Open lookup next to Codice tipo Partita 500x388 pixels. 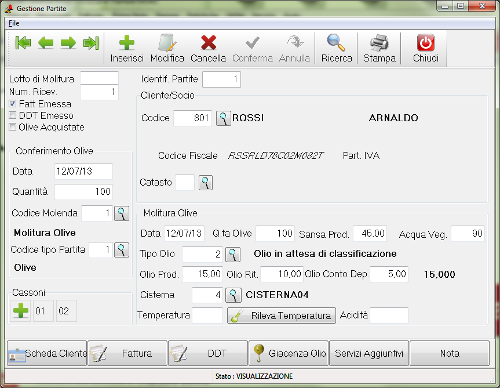(121, 250)
